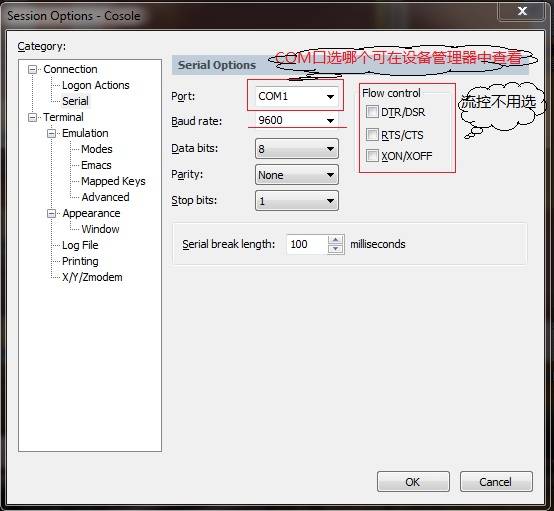
Task: Open the Stop bits dropdown
Action: coord(296,201)
